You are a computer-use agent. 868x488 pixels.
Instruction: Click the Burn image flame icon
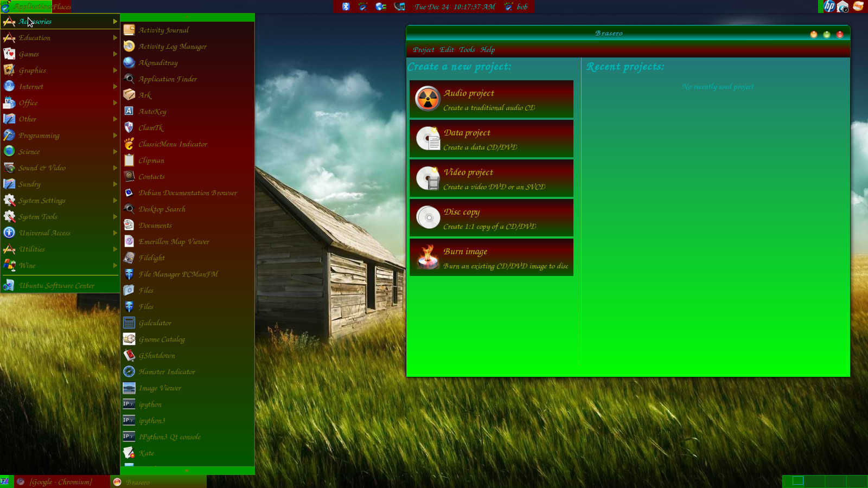tap(427, 257)
